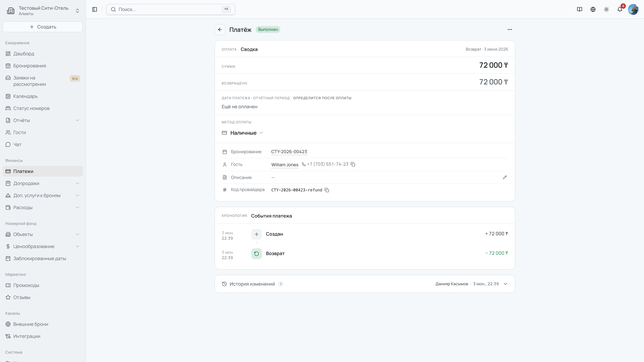This screenshot has width=644, height=362.
Task: Click the search magnifier icon
Action: [x=113, y=9]
